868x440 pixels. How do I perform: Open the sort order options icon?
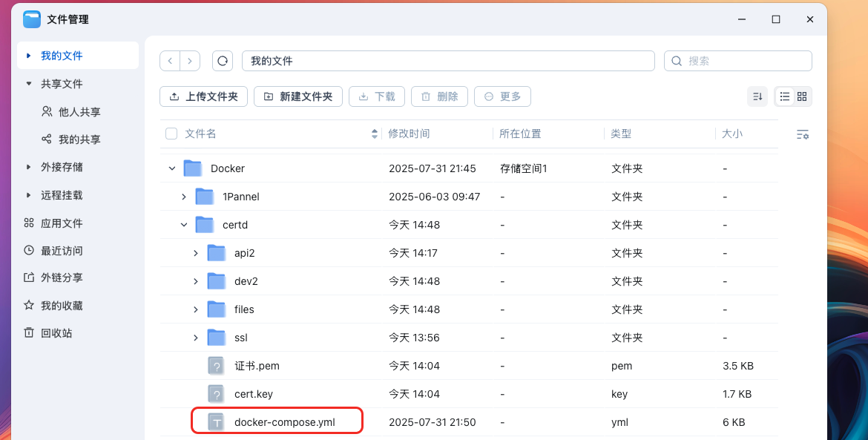coord(757,96)
